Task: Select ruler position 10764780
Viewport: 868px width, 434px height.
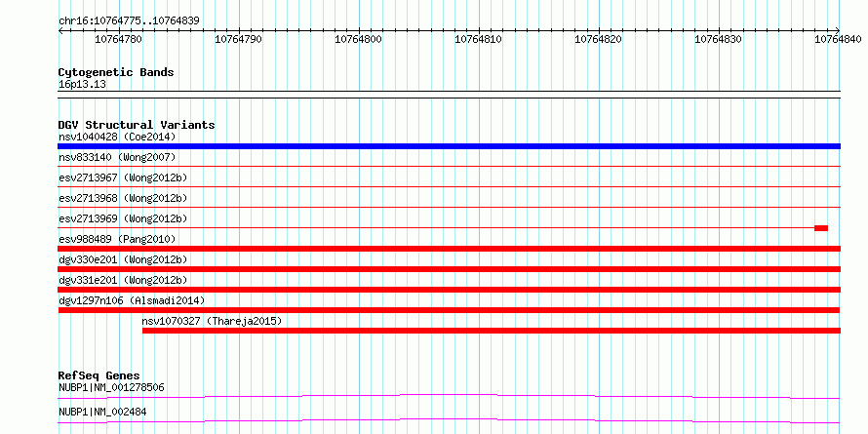Action: pyautogui.click(x=118, y=39)
